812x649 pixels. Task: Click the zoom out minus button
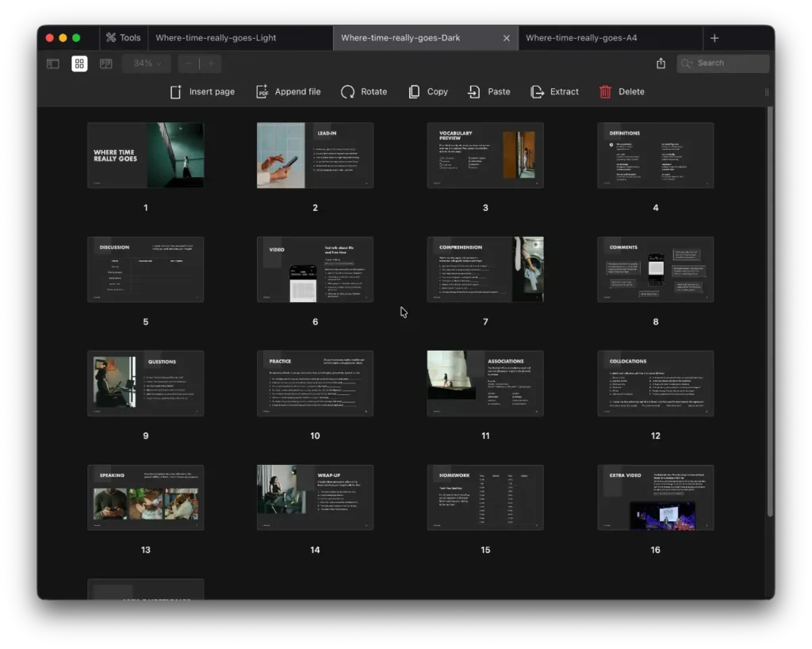tap(188, 63)
